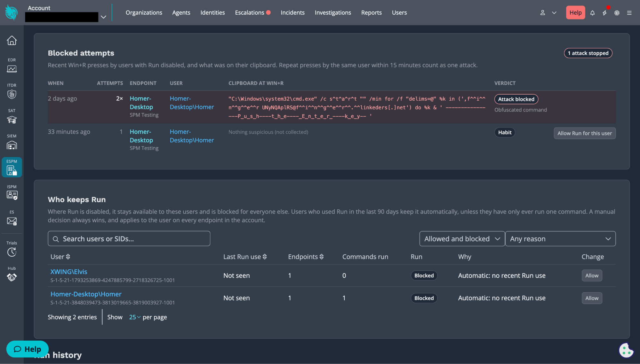Click Allow for Homer-Desktop\Homer row

pyautogui.click(x=592, y=298)
